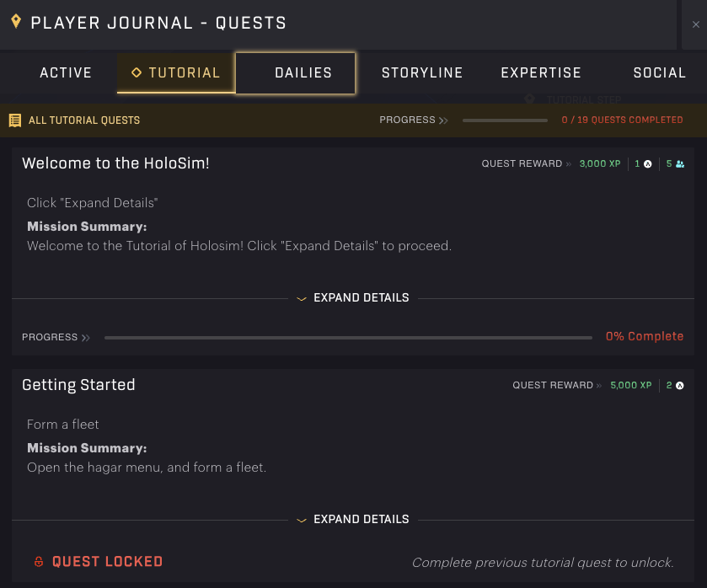Click the map pin icon beside Player Journal title
This screenshot has height=588, width=707.
click(16, 22)
